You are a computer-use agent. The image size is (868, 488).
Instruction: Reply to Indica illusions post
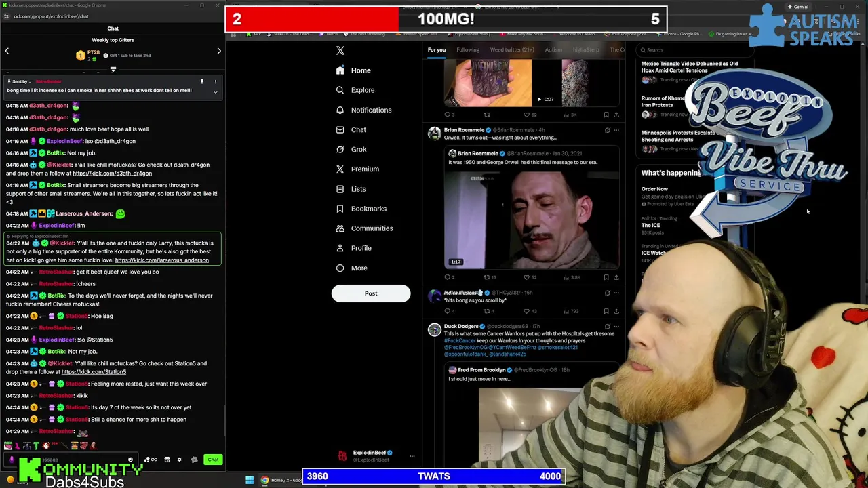(449, 311)
